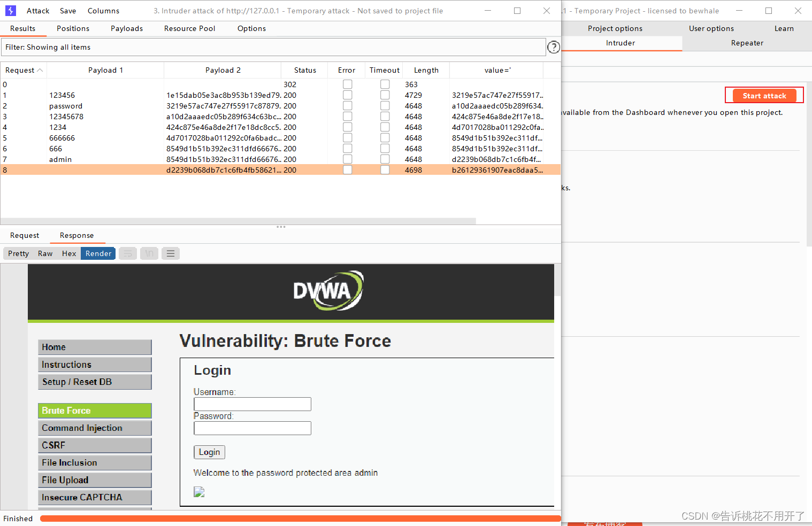Sort results by Payload 2 column

coord(223,70)
